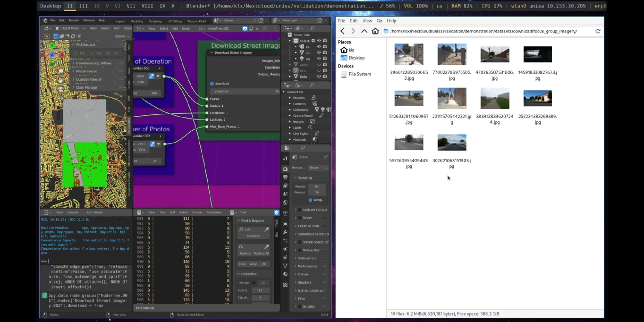Click the Replace All button
The image size is (644, 322).
(x=261, y=253)
